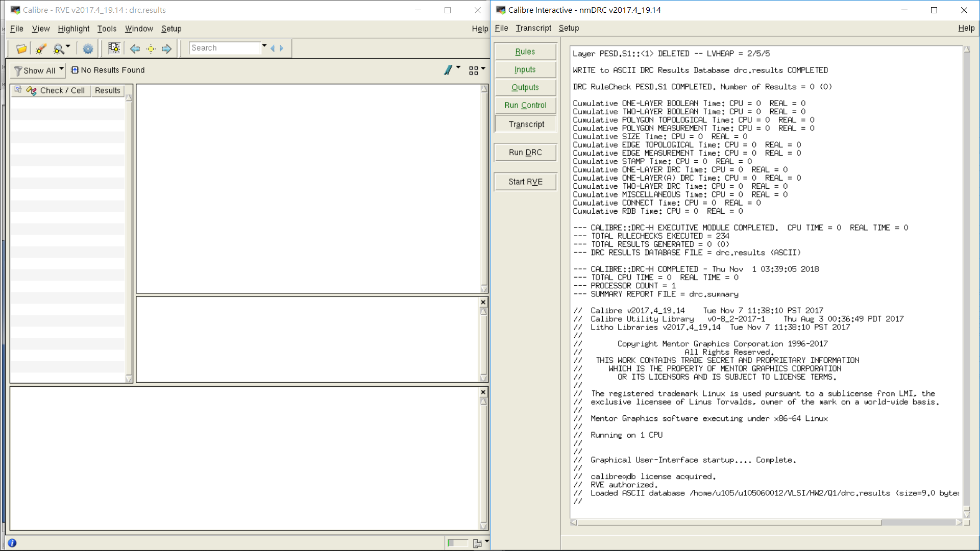Click app icon in Calibre Interactive title bar

[501, 10]
